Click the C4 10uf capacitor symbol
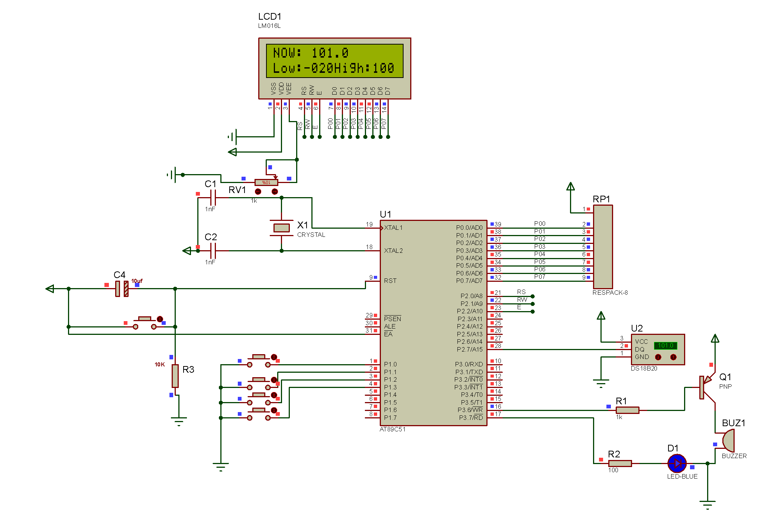This screenshot has height=532, width=761. (x=122, y=288)
